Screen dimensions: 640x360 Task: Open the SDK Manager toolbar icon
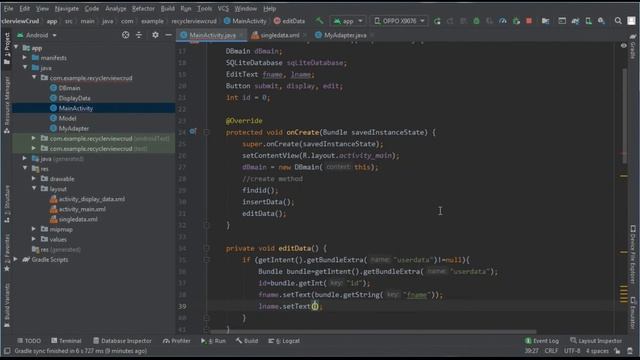(601, 21)
